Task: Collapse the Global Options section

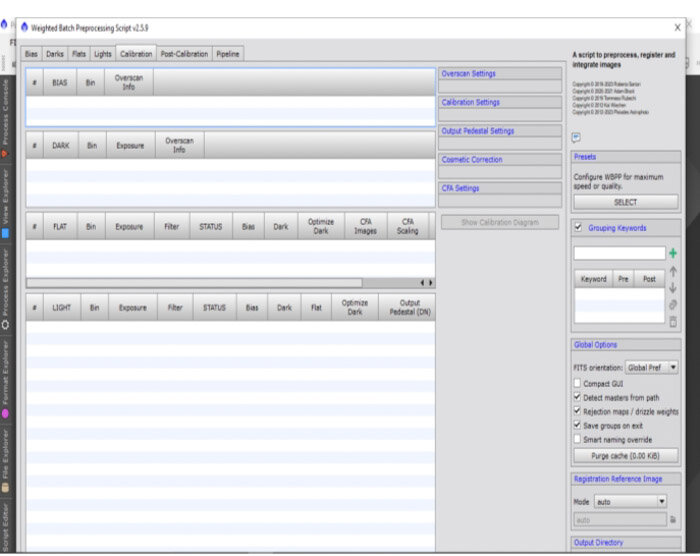Action: (x=626, y=345)
